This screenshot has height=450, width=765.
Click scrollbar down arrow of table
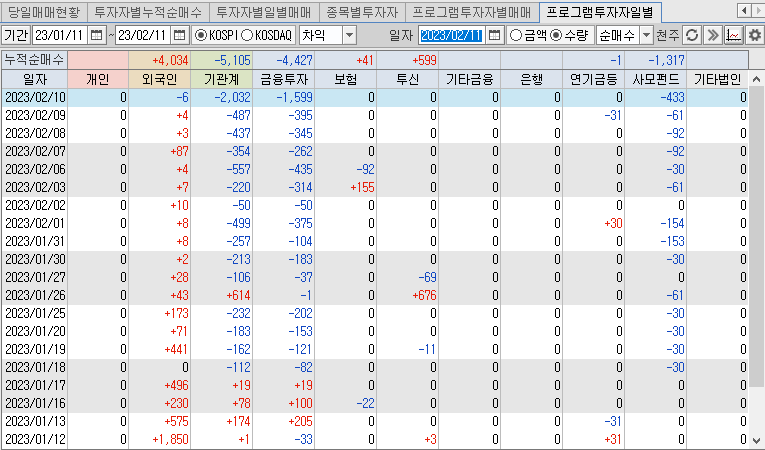(x=756, y=439)
